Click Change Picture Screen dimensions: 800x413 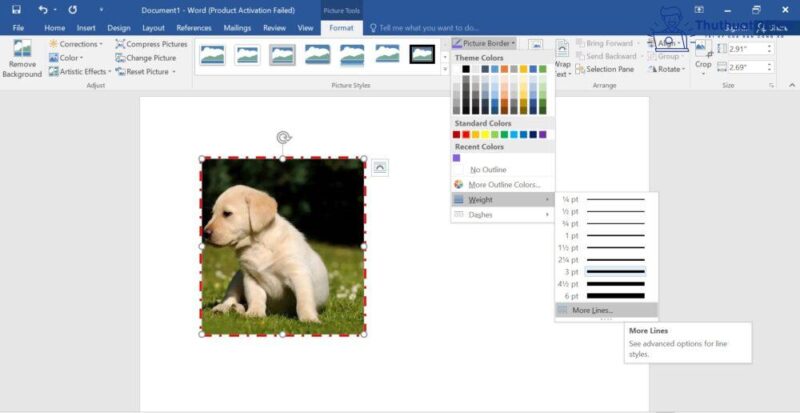pos(145,58)
